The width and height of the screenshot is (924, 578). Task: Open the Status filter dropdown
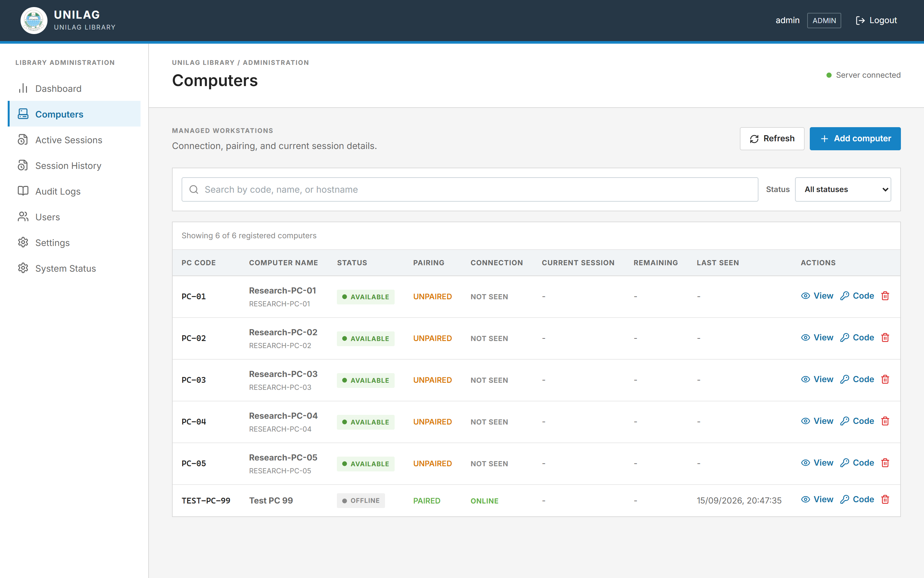point(843,189)
